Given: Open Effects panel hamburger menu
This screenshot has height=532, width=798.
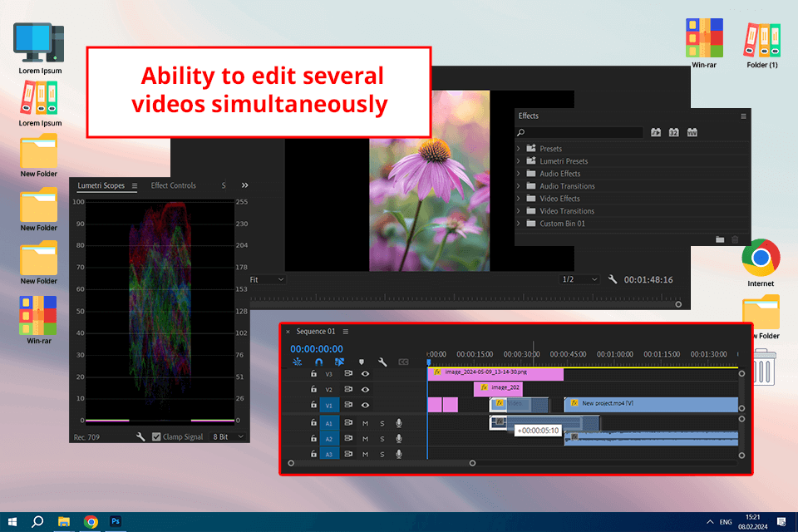Looking at the screenshot, I should point(743,116).
